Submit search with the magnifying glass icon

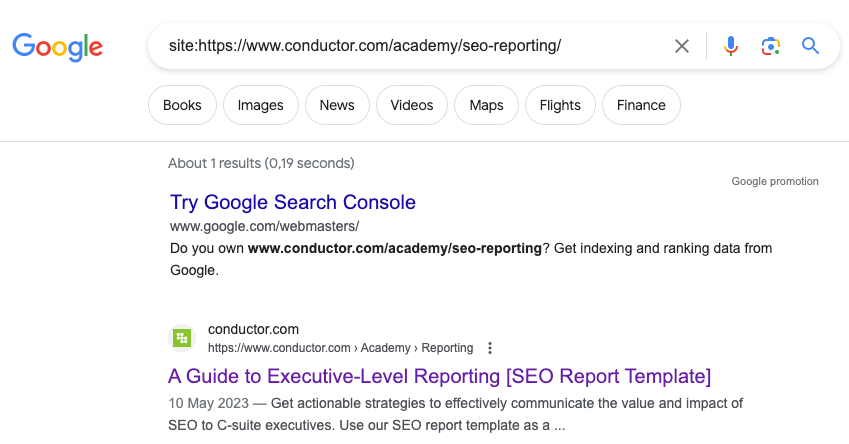pos(810,46)
